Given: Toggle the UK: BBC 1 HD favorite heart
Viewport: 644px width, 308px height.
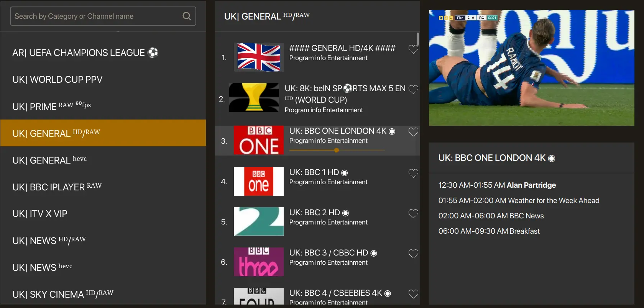Looking at the screenshot, I should [413, 173].
